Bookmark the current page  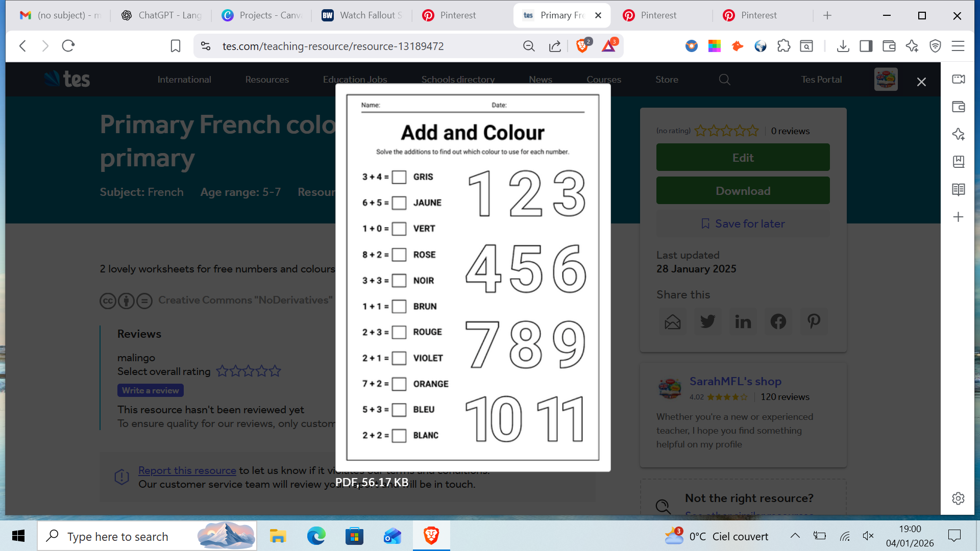pyautogui.click(x=175, y=46)
